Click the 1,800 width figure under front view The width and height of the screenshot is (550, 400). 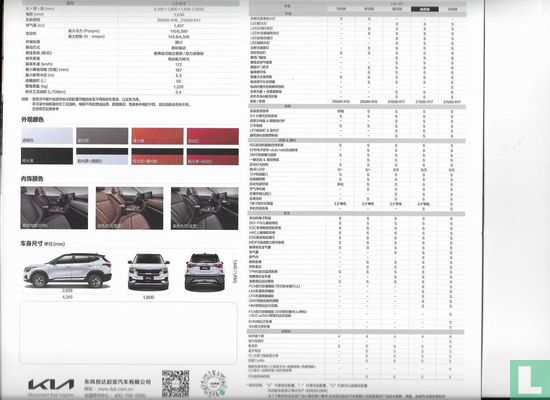point(148,297)
